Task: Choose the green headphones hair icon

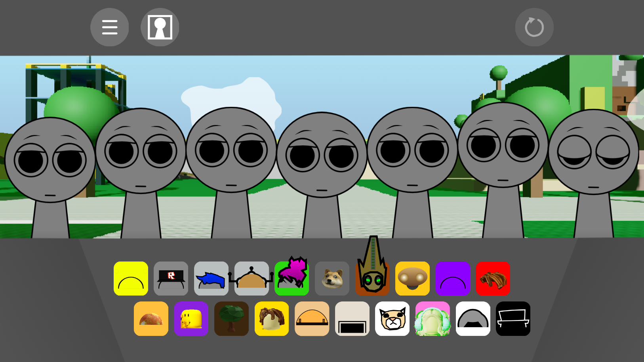Action: [x=433, y=319]
